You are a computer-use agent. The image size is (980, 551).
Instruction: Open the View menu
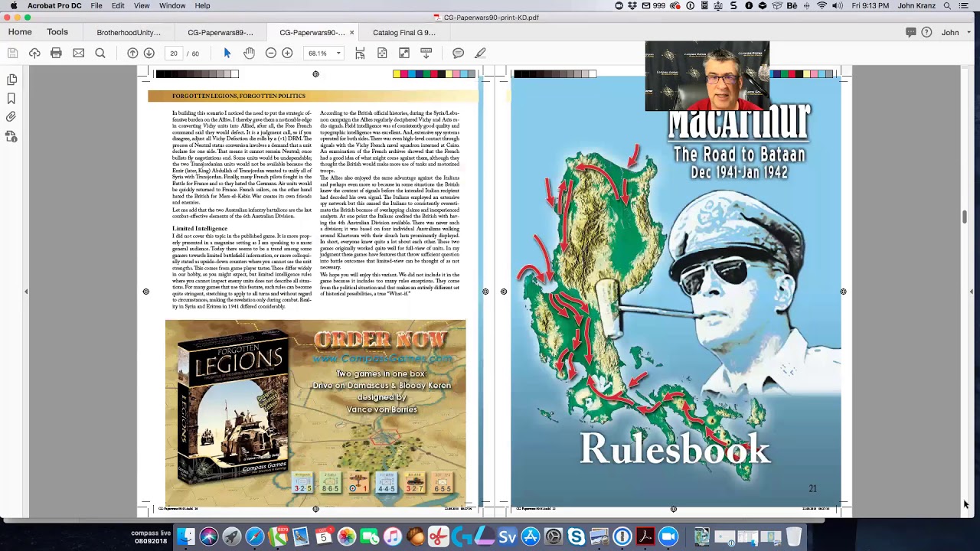[142, 5]
